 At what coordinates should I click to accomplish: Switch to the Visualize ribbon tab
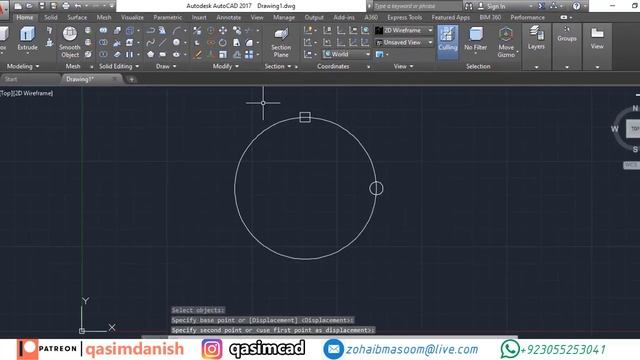coord(132,18)
